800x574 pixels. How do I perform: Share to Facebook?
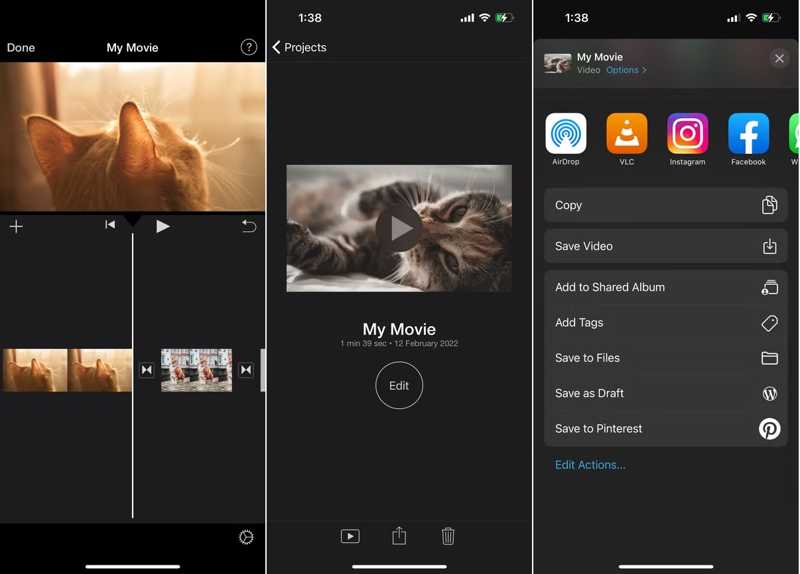tap(748, 139)
